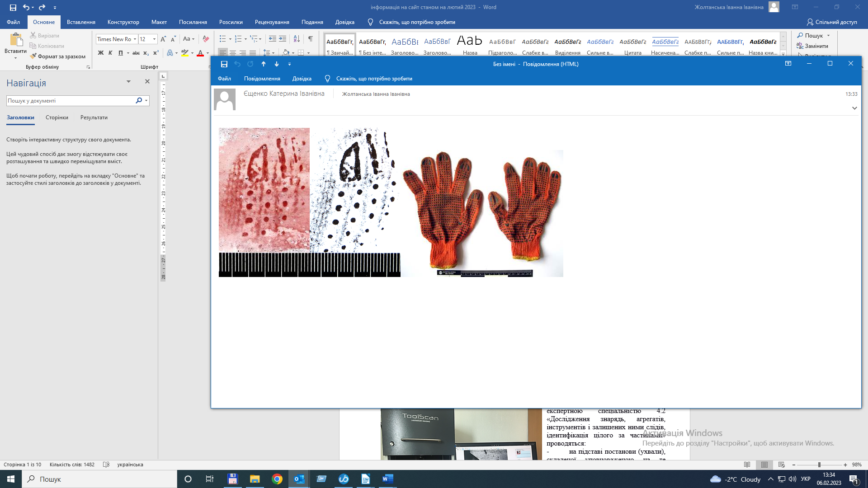
Task: Click the increase indent icon
Action: 283,39
